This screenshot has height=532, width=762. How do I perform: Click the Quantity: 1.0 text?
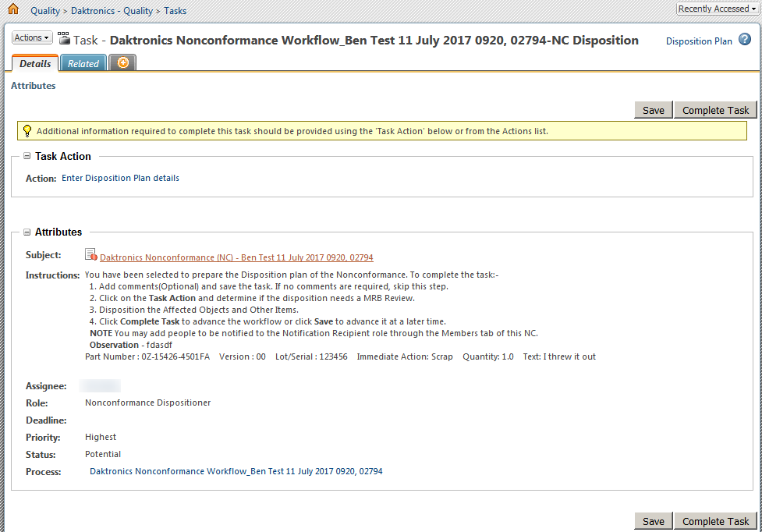(x=488, y=356)
